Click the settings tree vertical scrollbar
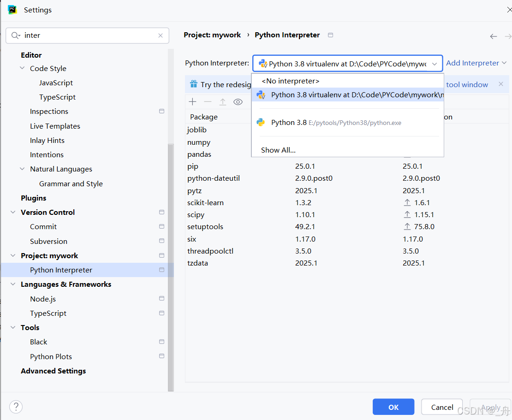This screenshot has width=512, height=420. pyautogui.click(x=171, y=267)
